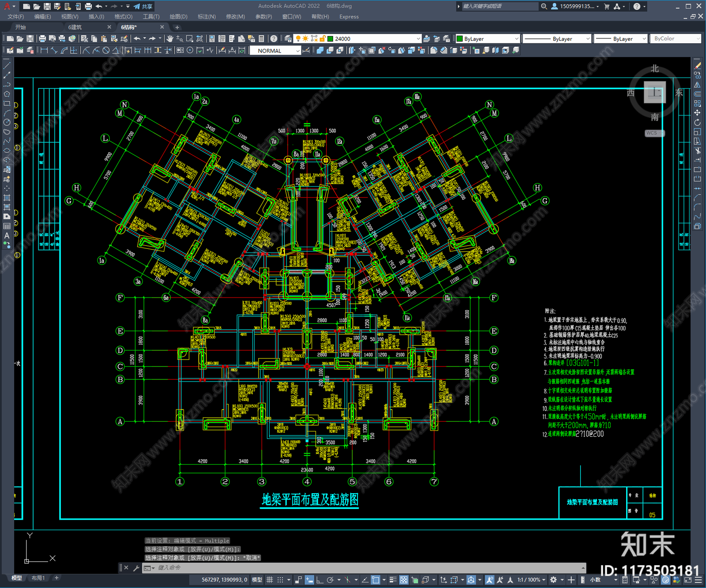Viewport: 706px width, 588px height.
Task: Click the Rotate tool in the modify toolbar
Action: click(697, 122)
